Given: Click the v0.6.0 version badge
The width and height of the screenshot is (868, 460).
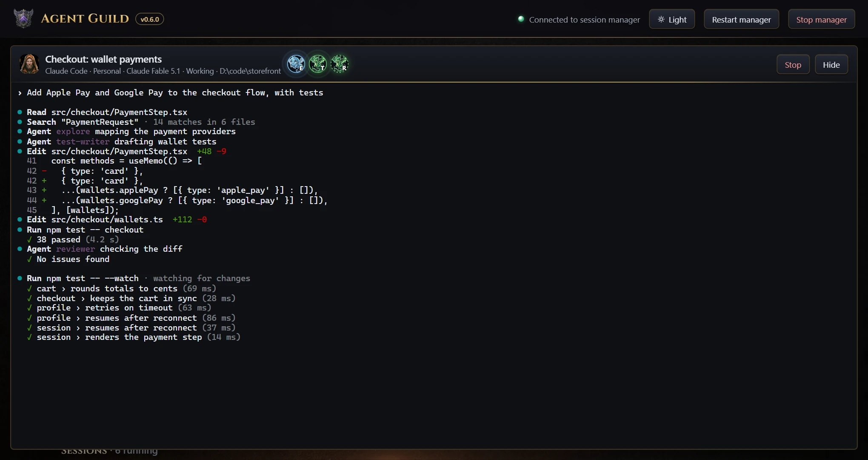Looking at the screenshot, I should 150,19.
